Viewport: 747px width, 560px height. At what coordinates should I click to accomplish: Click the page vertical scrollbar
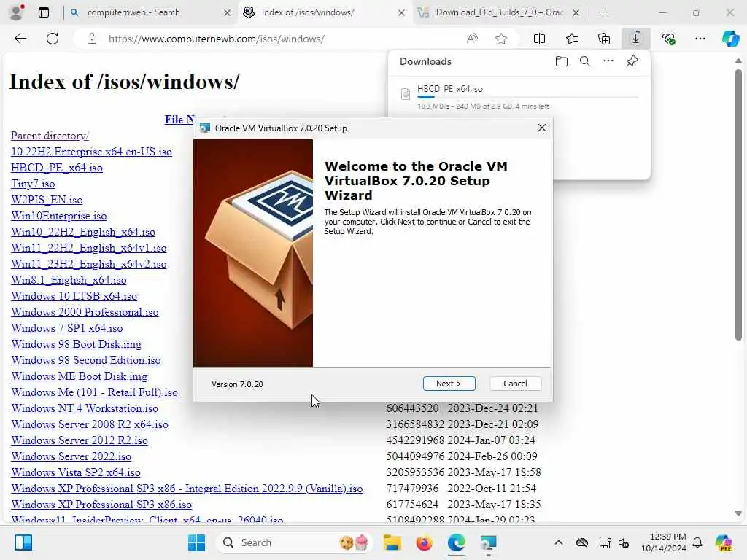coord(738,205)
